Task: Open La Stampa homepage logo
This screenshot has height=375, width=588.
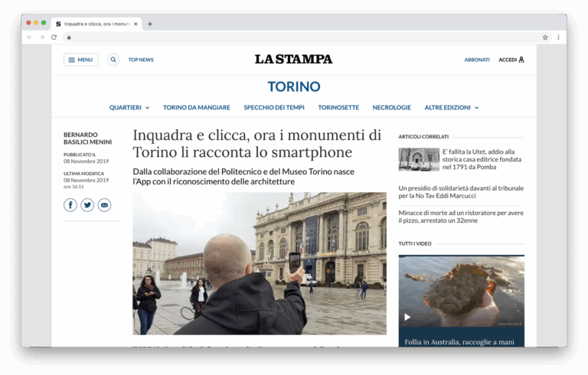Action: (x=293, y=59)
